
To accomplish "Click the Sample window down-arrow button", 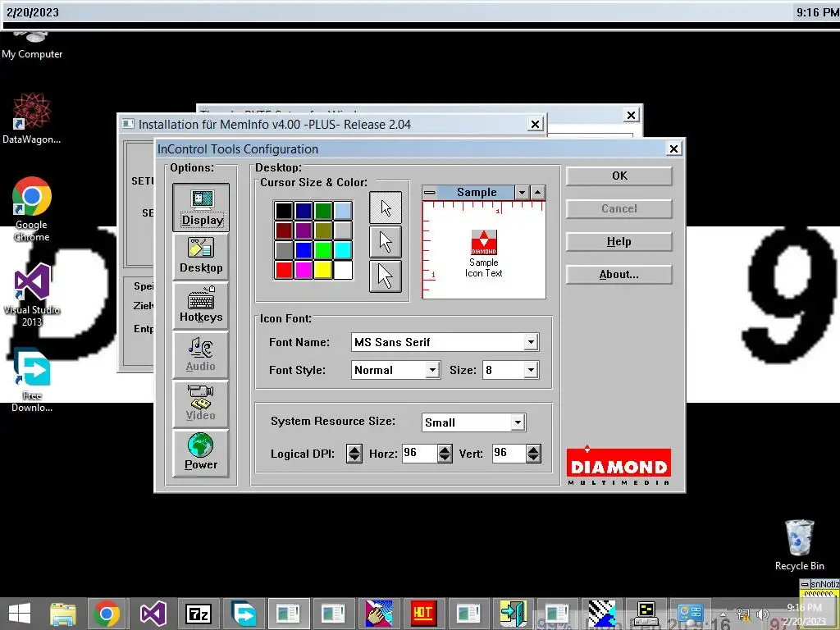I will click(x=523, y=192).
